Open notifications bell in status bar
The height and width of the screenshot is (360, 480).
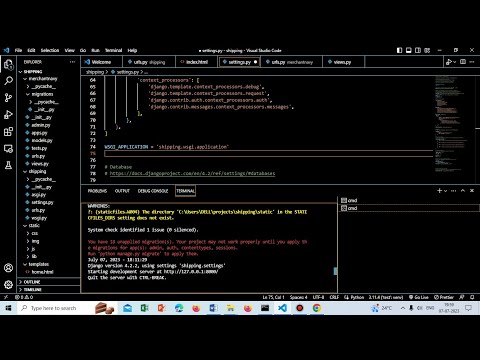pos(472,297)
